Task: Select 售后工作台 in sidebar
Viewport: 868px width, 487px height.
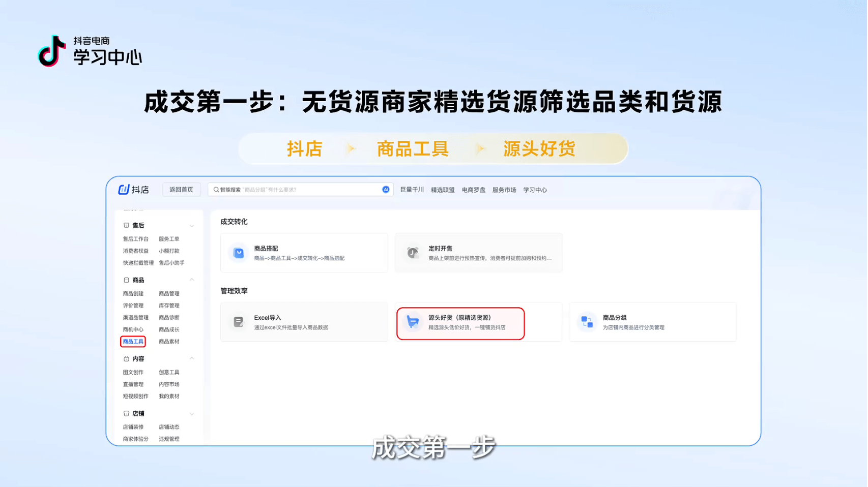Action: (136, 239)
